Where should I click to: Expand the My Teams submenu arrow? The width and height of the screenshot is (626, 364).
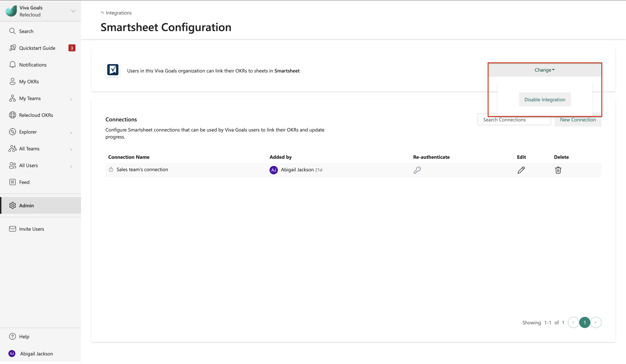(x=71, y=99)
